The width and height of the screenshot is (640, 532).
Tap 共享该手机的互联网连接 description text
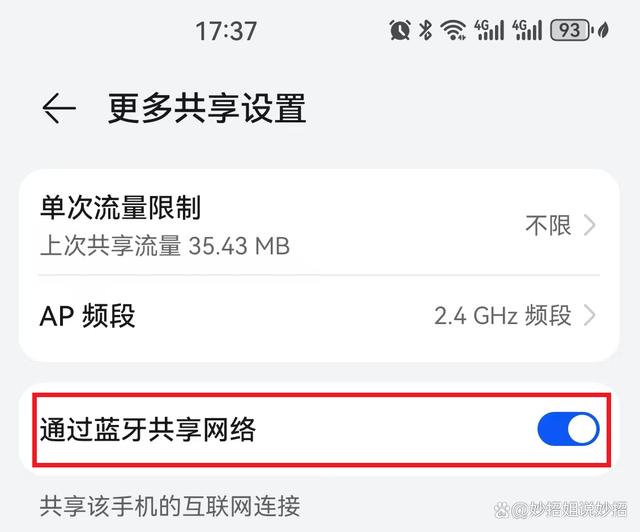coord(170,506)
